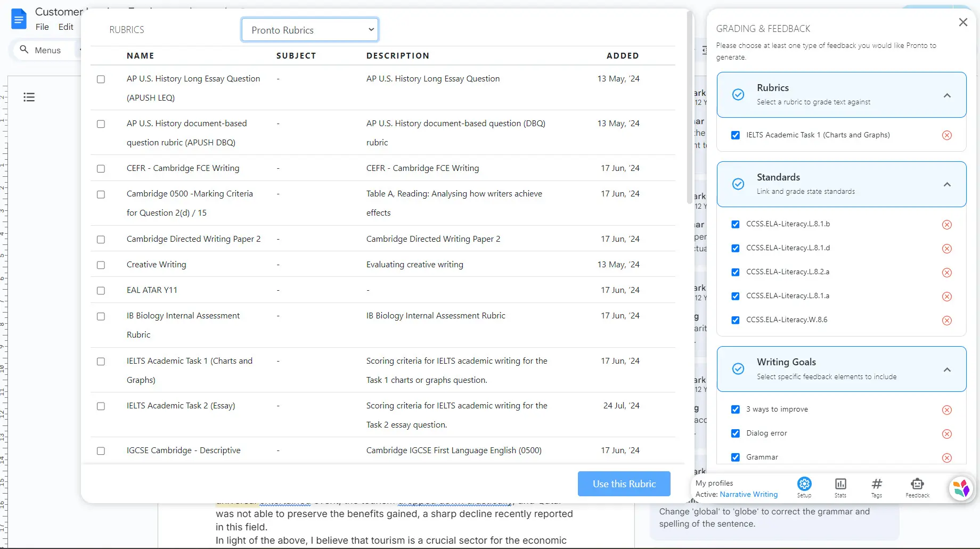This screenshot has height=549, width=980.
Task: Open the Edit menu
Action: pyautogui.click(x=66, y=27)
